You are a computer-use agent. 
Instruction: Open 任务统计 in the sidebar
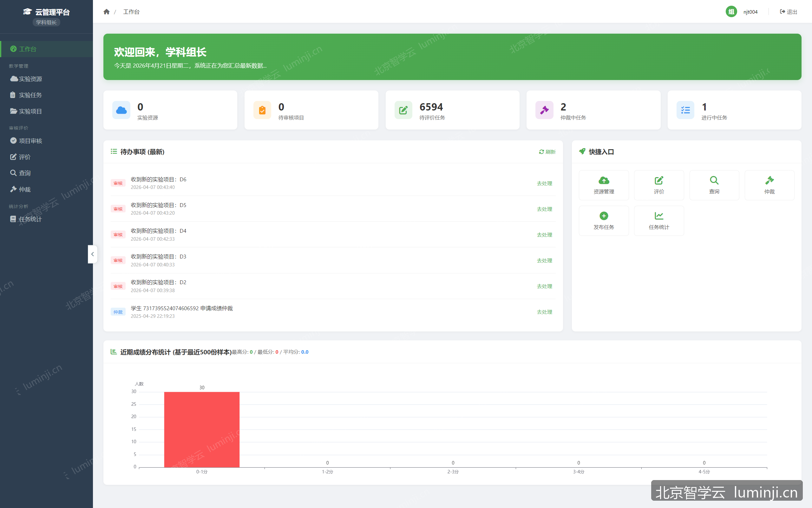pos(46,219)
